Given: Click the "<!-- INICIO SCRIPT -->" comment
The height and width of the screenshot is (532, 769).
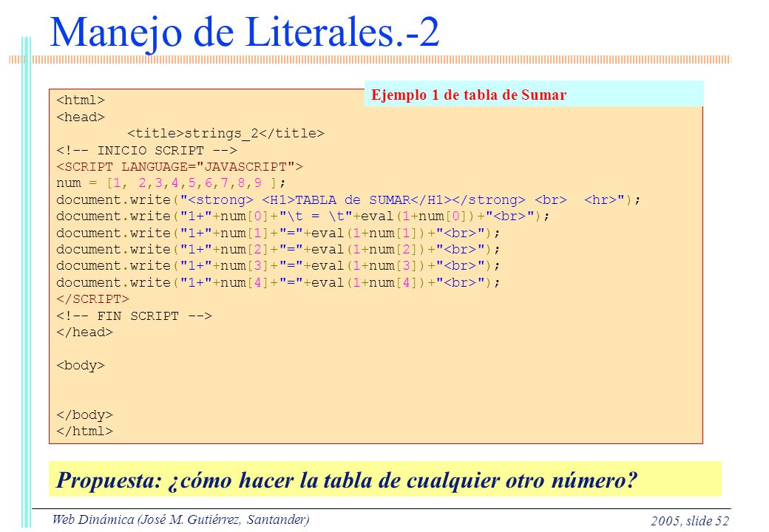Looking at the screenshot, I should [146, 151].
